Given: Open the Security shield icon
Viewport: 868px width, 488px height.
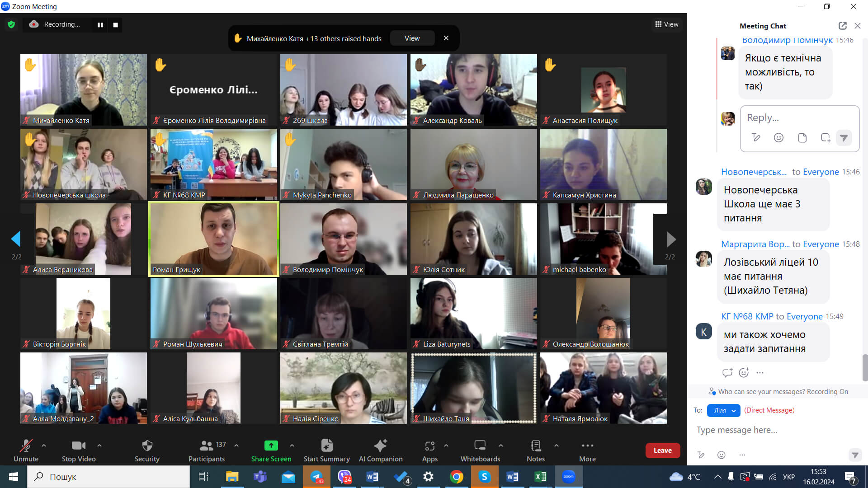Looking at the screenshot, I should (x=147, y=446).
